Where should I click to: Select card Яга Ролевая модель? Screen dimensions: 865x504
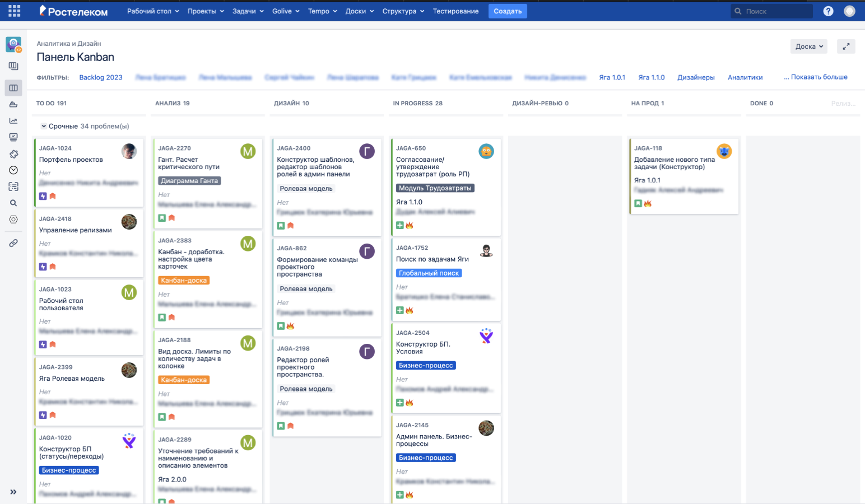(89, 391)
